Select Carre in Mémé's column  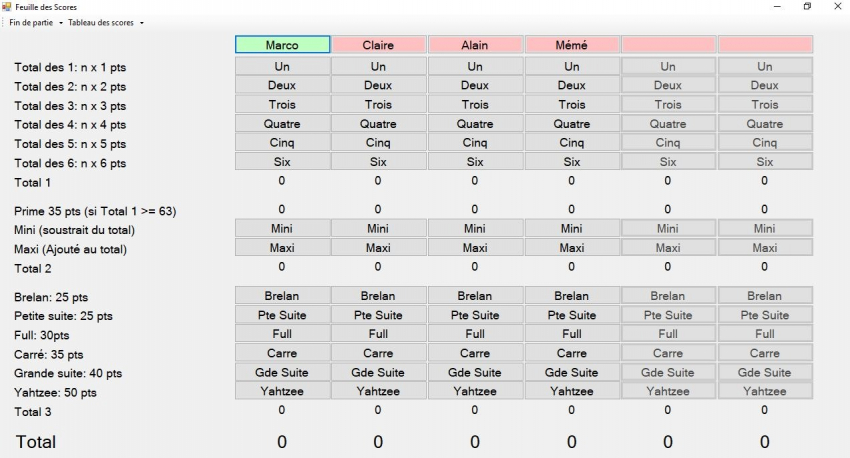(571, 353)
